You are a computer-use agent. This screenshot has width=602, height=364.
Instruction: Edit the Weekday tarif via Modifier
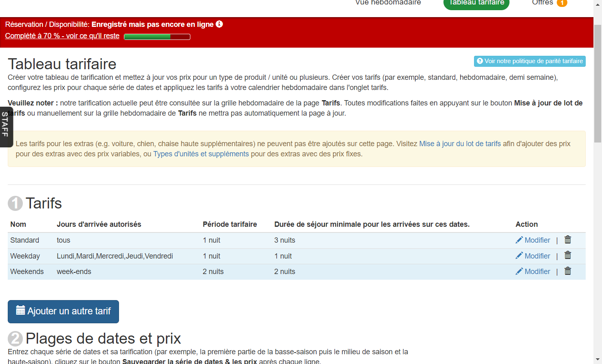[533, 256]
